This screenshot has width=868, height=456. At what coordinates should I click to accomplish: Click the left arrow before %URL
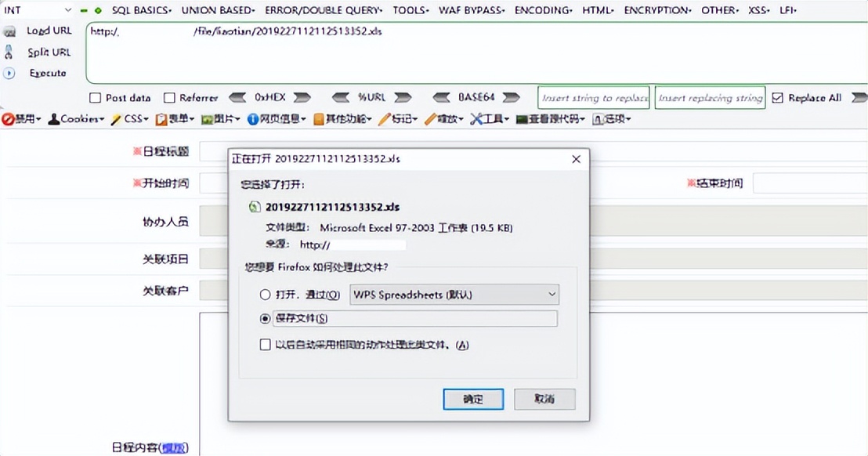click(341, 97)
